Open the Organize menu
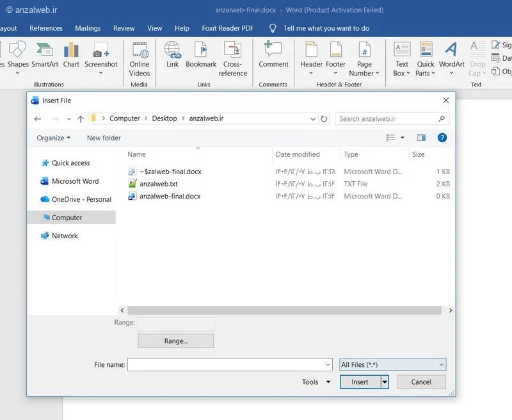The image size is (512, 420). [54, 138]
